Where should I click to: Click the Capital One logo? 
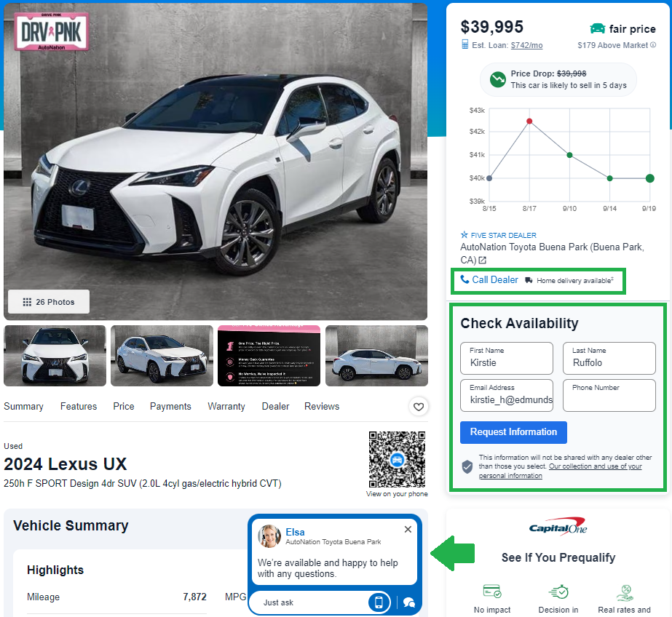[558, 526]
